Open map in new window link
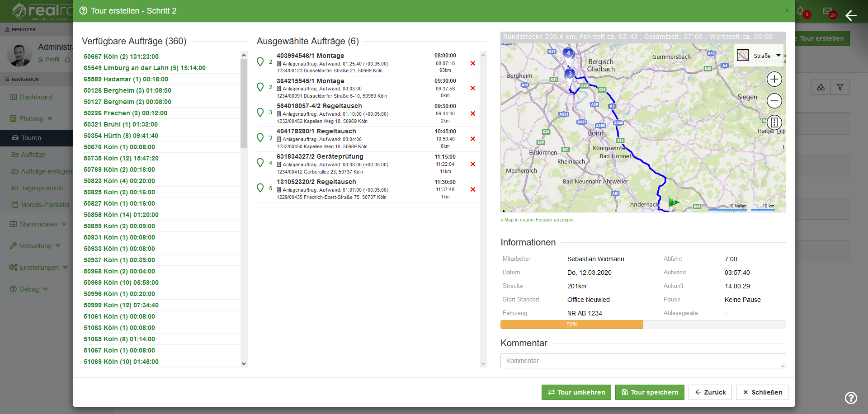The image size is (868, 414). (x=538, y=220)
